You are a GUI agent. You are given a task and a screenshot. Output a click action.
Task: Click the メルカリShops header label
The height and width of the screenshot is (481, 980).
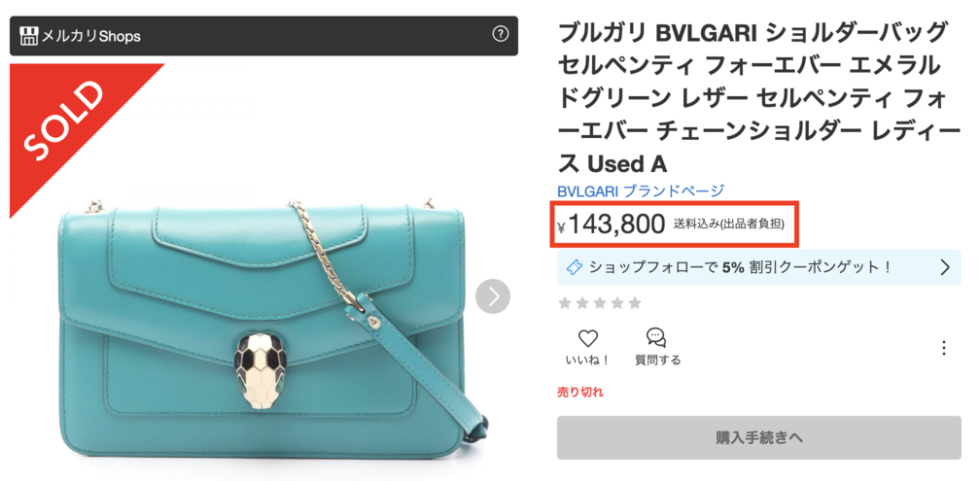pos(90,36)
